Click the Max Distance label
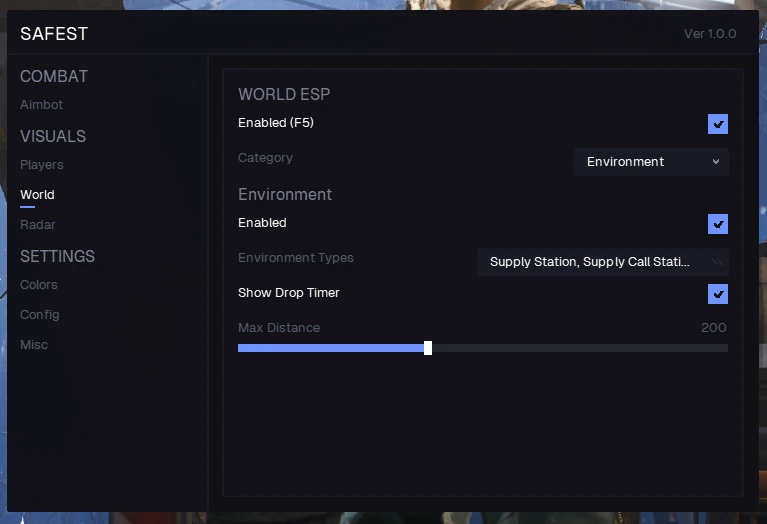The height and width of the screenshot is (524, 767). coord(279,328)
